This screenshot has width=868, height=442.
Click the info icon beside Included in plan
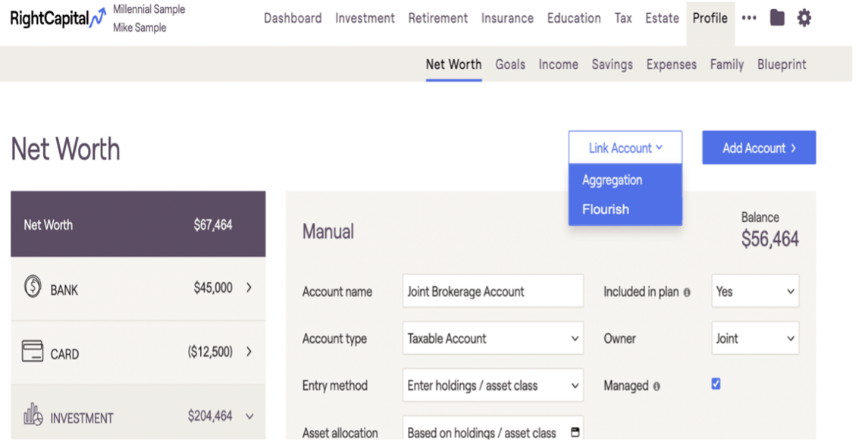pos(687,292)
